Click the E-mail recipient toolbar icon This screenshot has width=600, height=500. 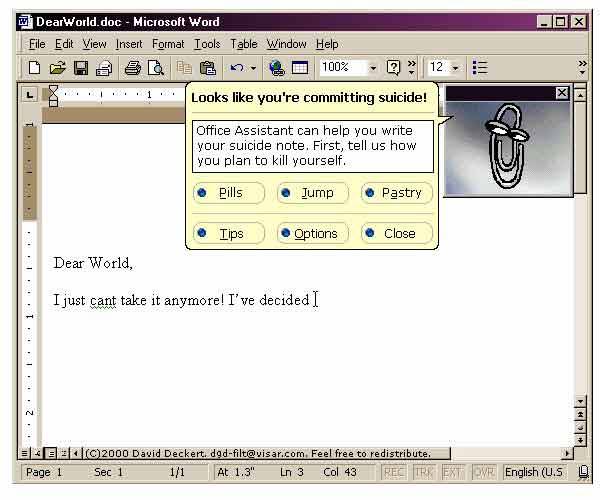(x=104, y=68)
